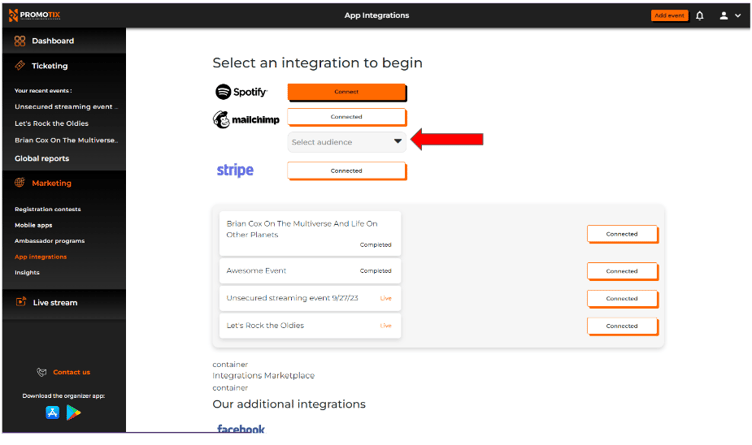Select the Awesome Event card
Viewport: 752px width, 445px height.
[x=310, y=271]
